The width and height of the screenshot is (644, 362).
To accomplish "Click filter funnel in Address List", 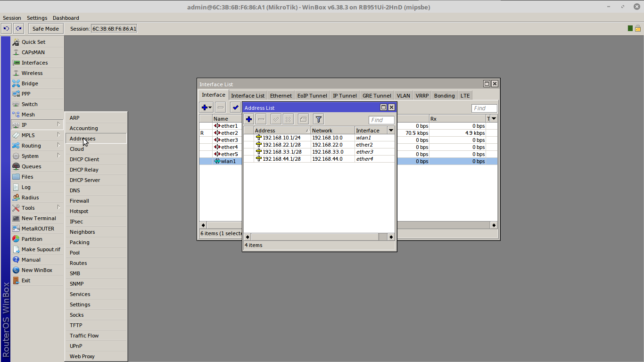I will 319,119.
